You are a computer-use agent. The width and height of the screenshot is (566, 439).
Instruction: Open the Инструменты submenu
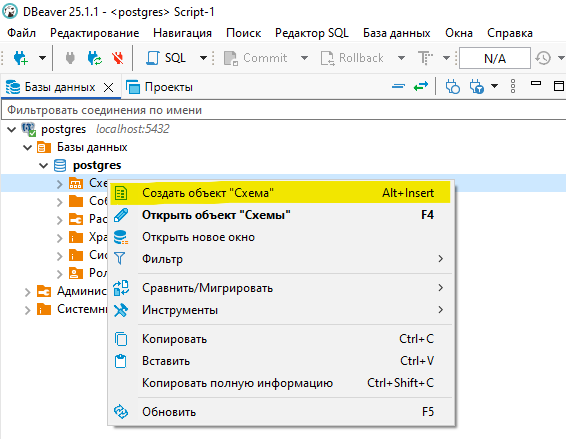pyautogui.click(x=280, y=310)
